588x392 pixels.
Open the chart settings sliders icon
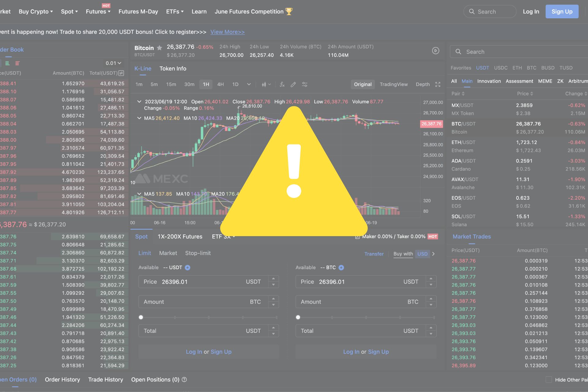304,84
